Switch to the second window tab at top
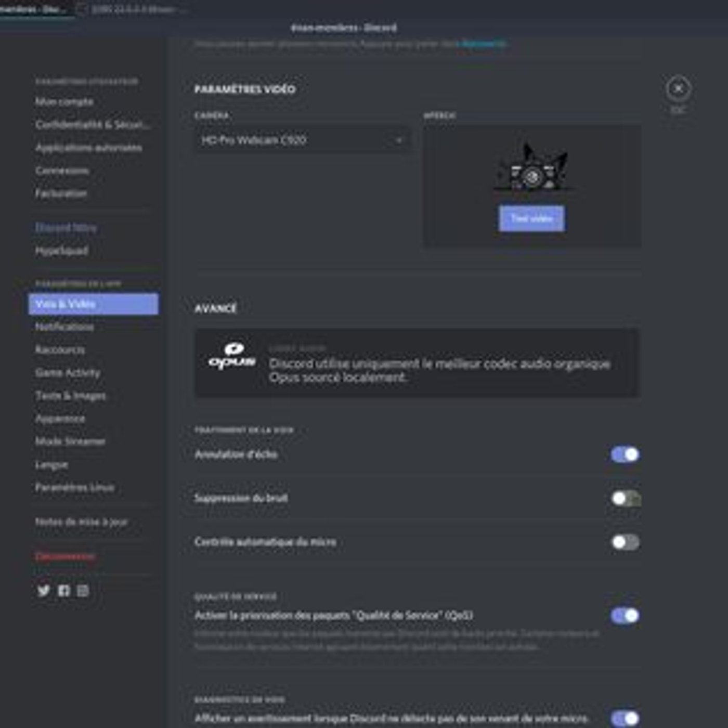 (x=133, y=9)
